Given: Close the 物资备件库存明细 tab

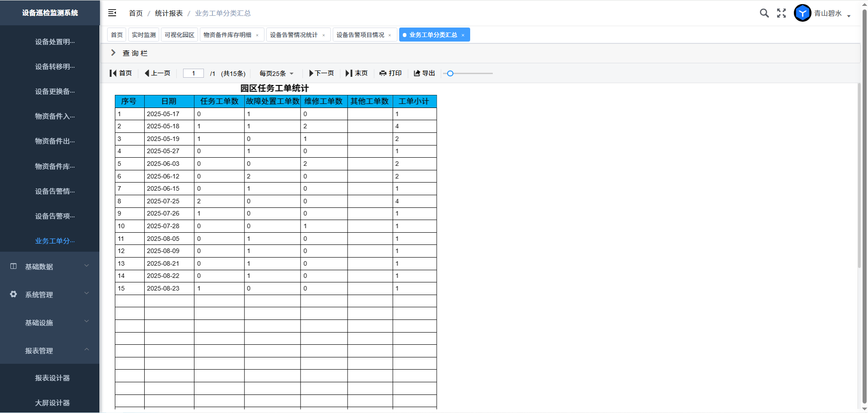Looking at the screenshot, I should pos(257,35).
